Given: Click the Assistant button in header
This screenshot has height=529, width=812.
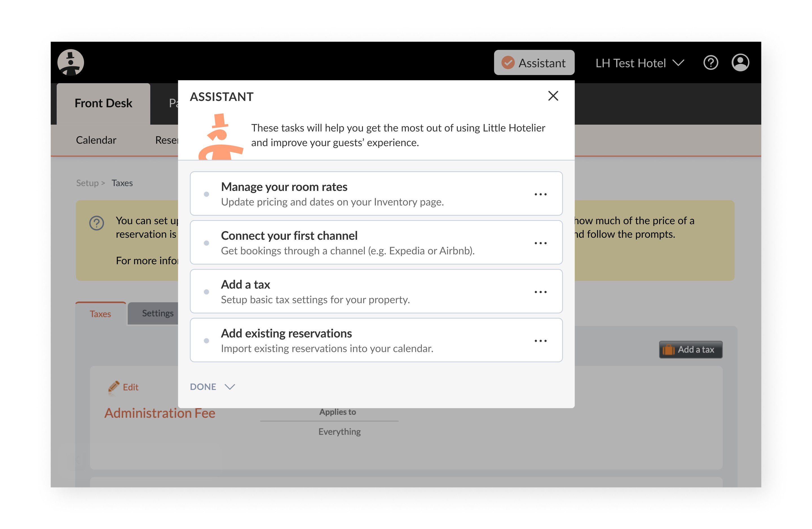Looking at the screenshot, I should point(534,63).
